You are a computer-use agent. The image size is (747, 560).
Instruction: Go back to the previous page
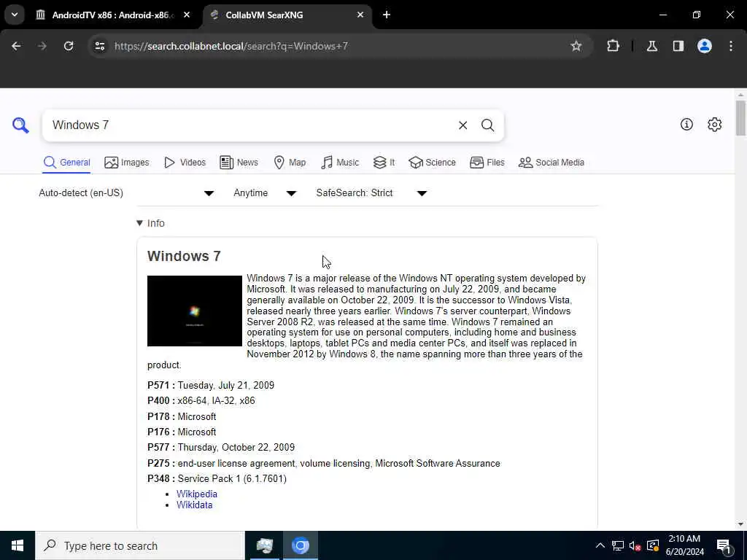pyautogui.click(x=16, y=46)
